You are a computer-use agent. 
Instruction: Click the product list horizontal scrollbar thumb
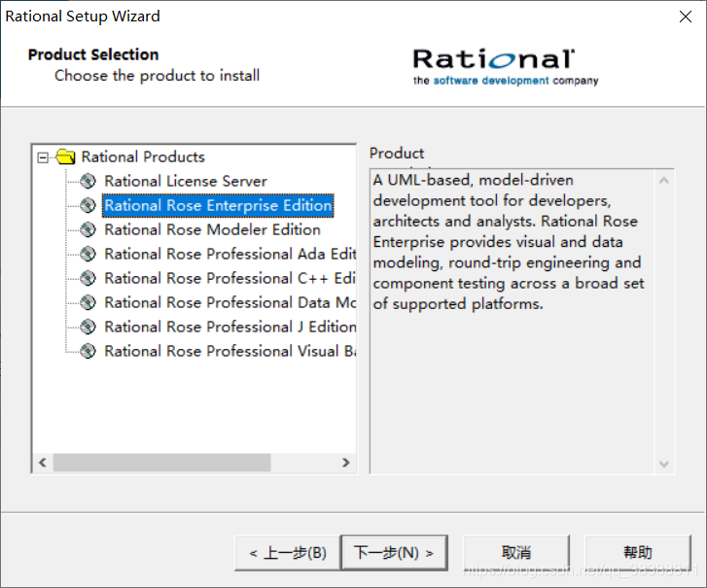[x=161, y=463]
